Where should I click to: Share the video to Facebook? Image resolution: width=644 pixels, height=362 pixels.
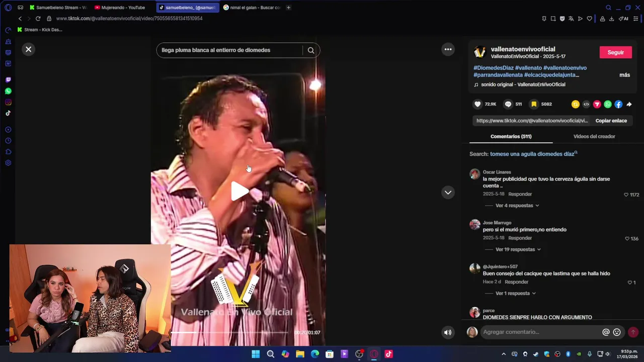pos(618,104)
